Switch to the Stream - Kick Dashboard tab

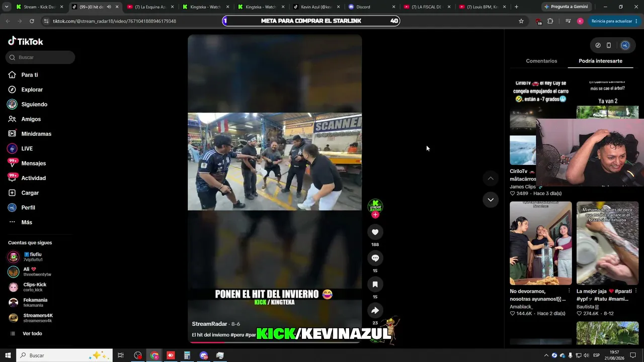click(x=39, y=7)
